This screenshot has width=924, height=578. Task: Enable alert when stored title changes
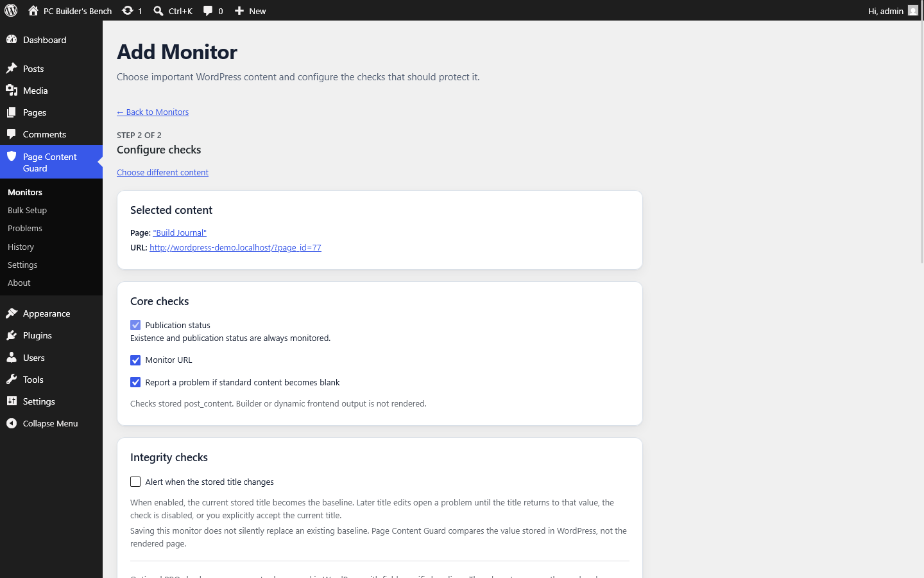[135, 482]
